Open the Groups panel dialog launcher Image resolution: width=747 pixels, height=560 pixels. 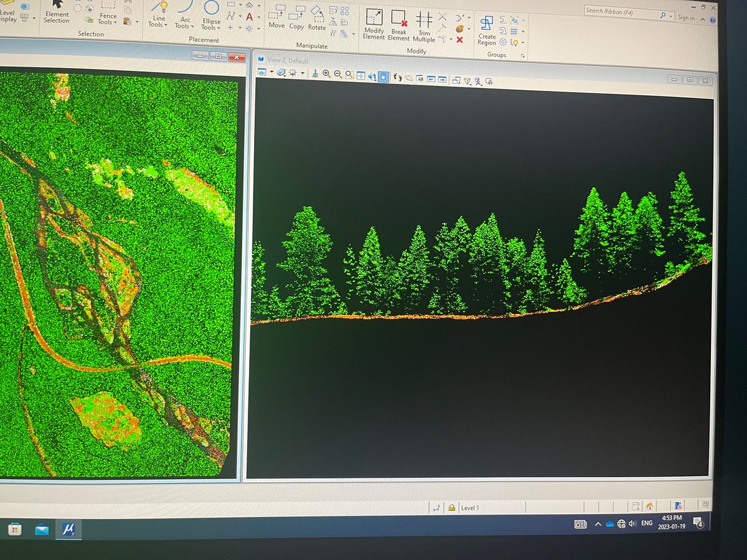523,56
